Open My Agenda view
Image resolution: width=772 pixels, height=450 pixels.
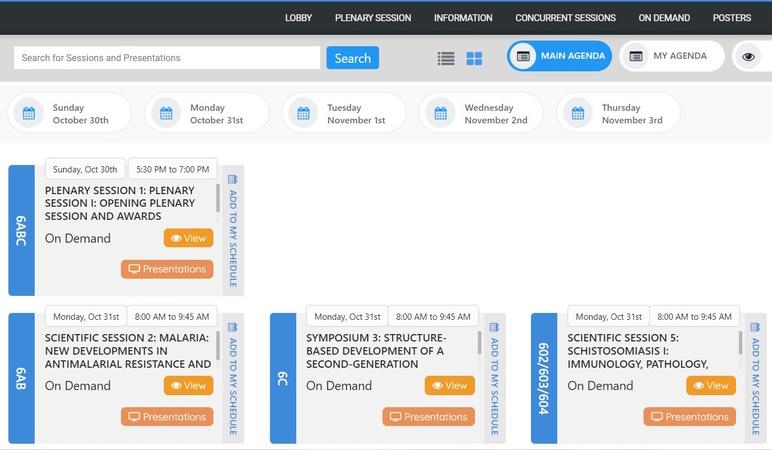(x=672, y=56)
